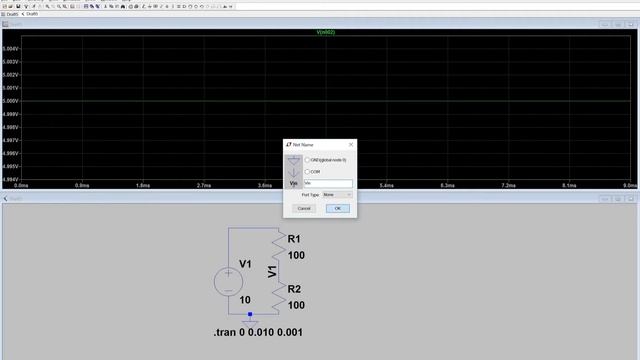Select Label Net toolbar tool
Viewport: 640px width, 360px height.
click(155, 7)
